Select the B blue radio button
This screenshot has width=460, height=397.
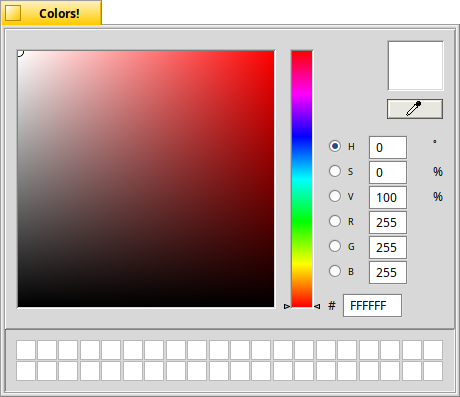click(x=335, y=271)
